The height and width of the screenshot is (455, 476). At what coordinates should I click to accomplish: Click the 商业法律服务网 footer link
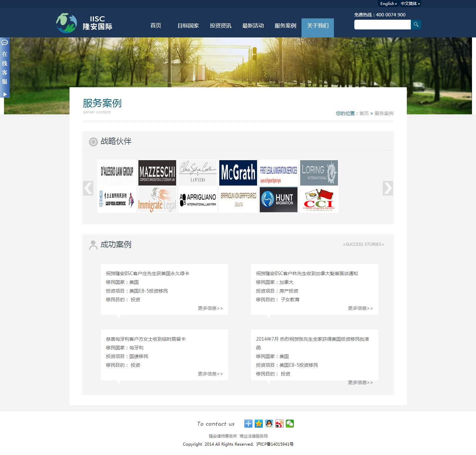(x=254, y=436)
